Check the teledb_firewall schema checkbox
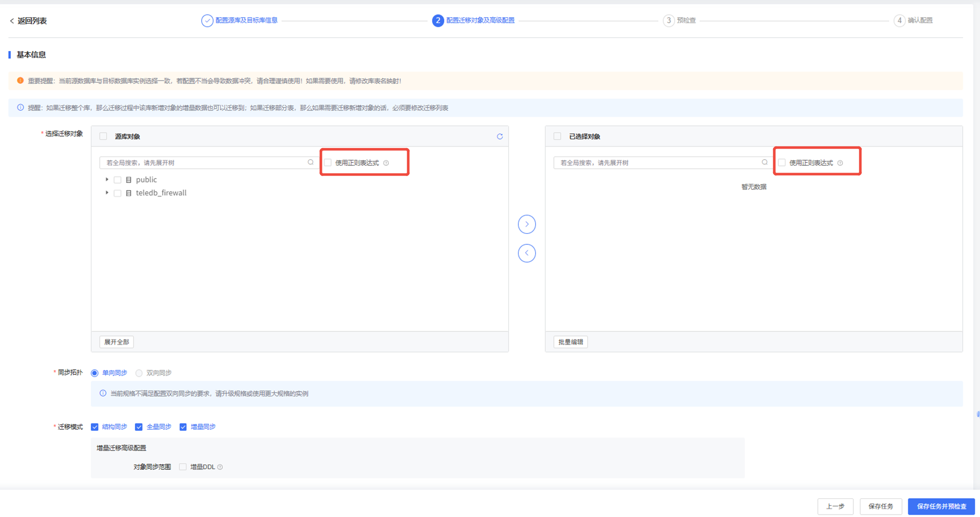 (117, 193)
